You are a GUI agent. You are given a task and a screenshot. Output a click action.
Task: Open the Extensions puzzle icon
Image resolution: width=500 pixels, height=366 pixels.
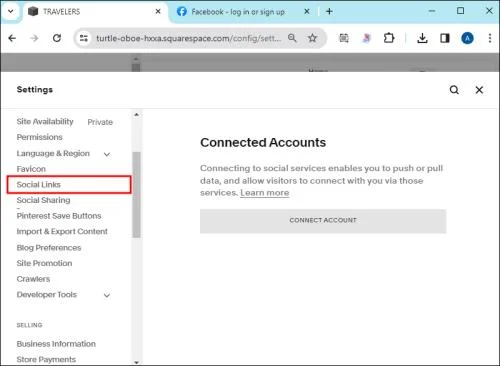(x=389, y=38)
